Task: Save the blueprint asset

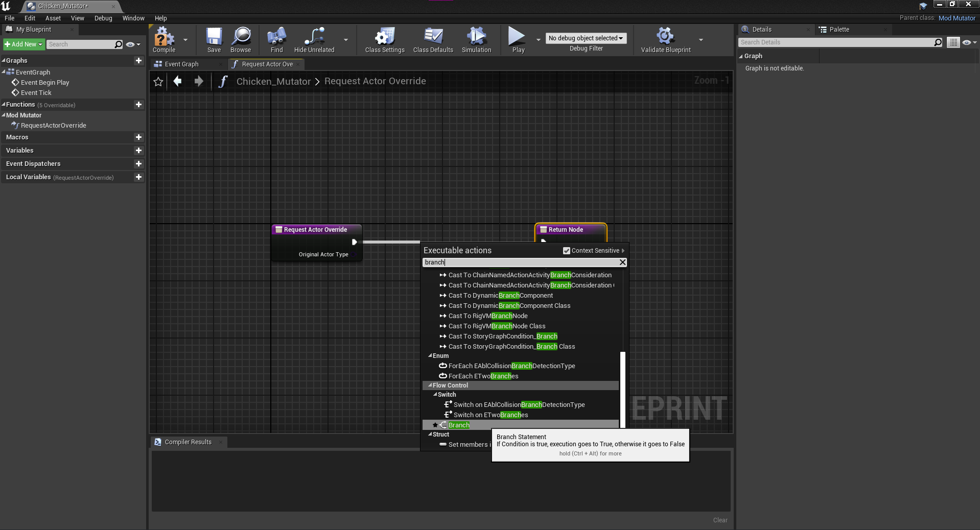Action: 214,40
